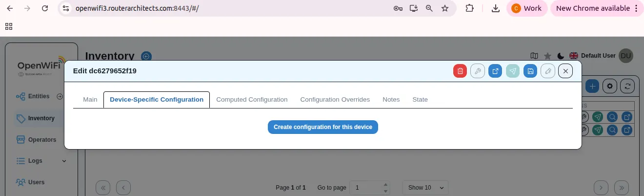Open Entities in the sidebar

[x=39, y=96]
